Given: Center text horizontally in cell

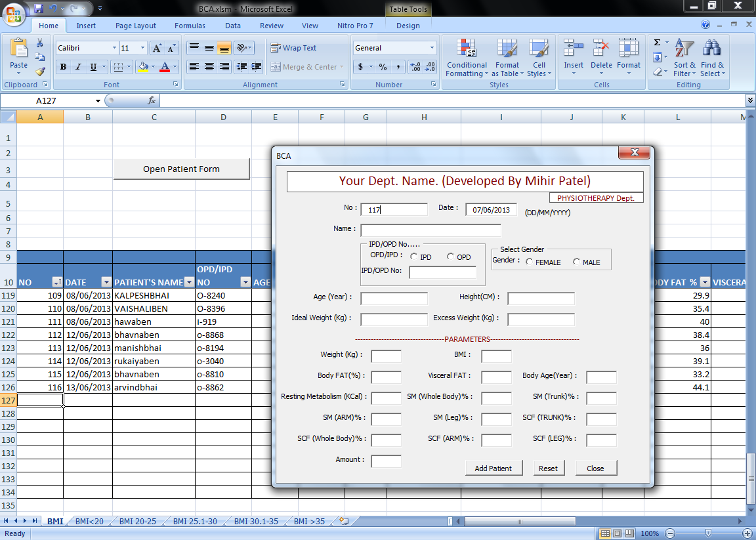Looking at the screenshot, I should pyautogui.click(x=209, y=67).
